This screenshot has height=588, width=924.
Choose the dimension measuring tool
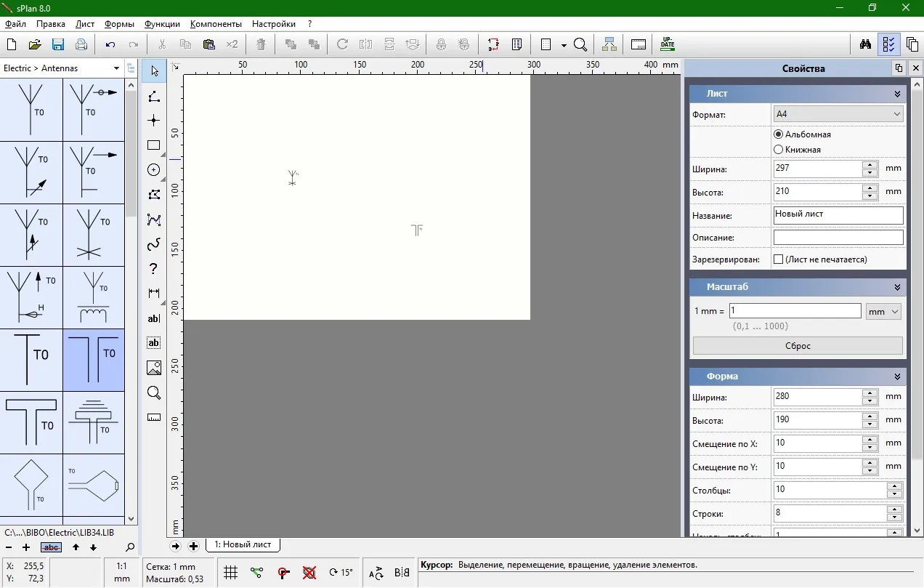tap(153, 294)
